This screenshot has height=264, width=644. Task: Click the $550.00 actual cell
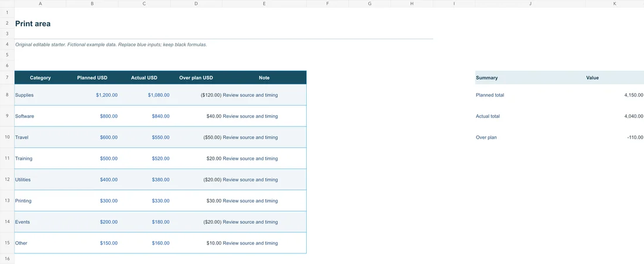pyautogui.click(x=144, y=137)
